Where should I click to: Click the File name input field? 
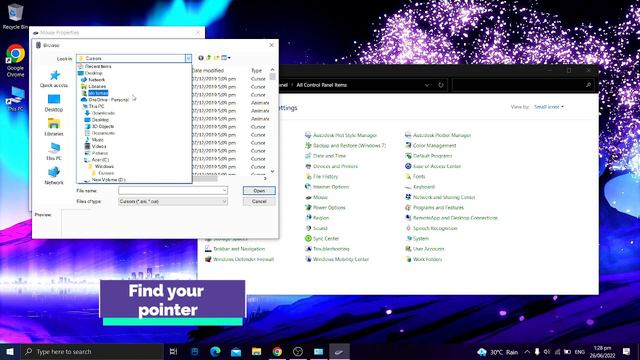[x=170, y=191]
